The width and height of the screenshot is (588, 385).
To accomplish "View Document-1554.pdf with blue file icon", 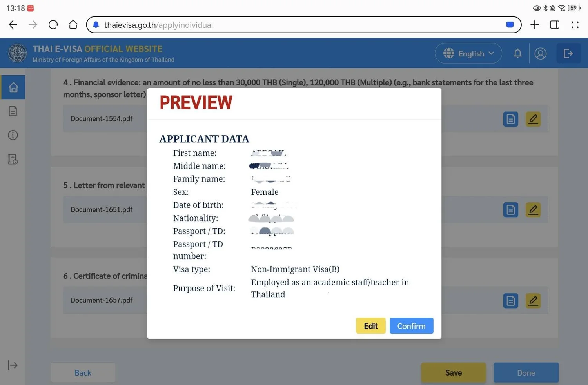I will click(x=510, y=119).
